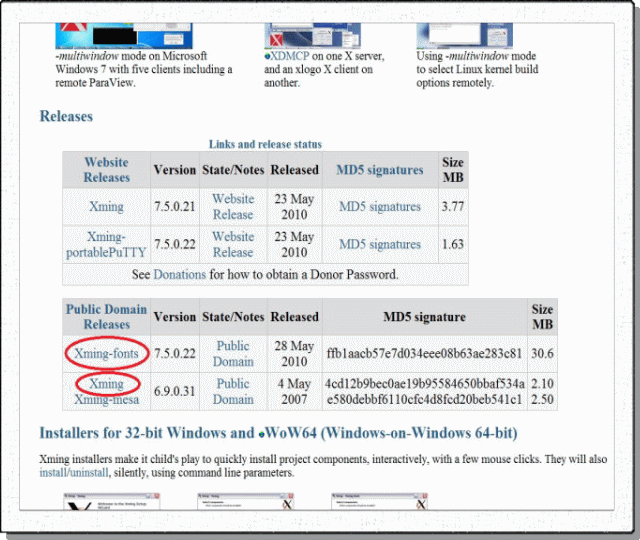
Task: Click the Installers for 32-bit Windows heading
Action: point(278,433)
